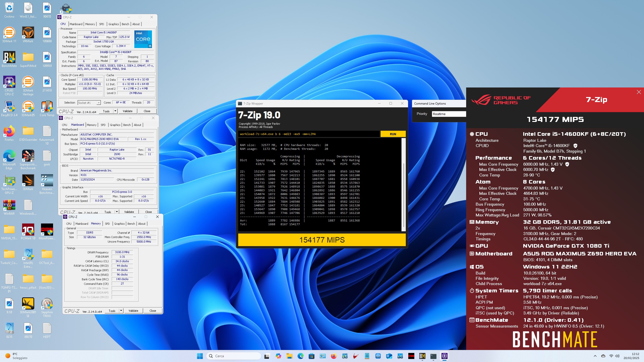Expand Tools dropdown arrow in Memory CPU-Z window
Screen dimensions: 644x362
click(121, 311)
